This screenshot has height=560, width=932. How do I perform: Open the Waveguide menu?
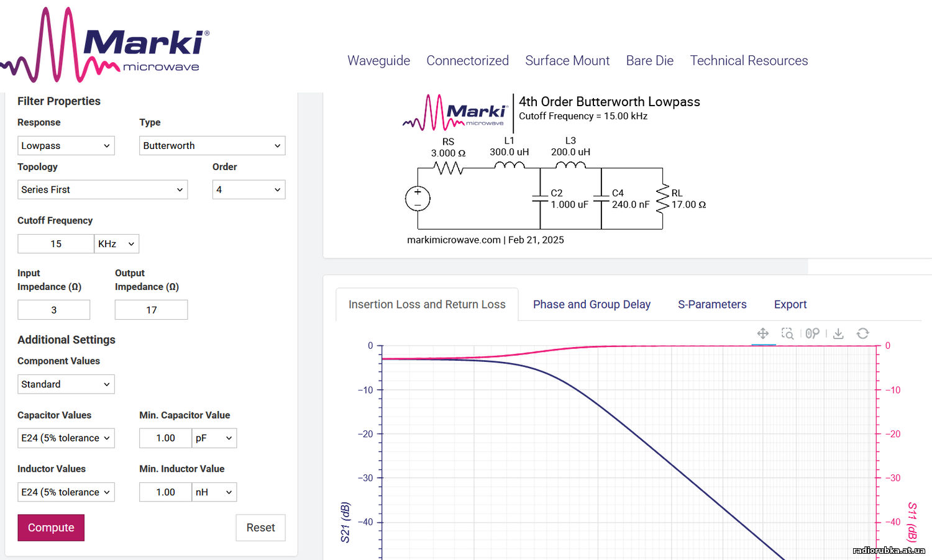(378, 60)
